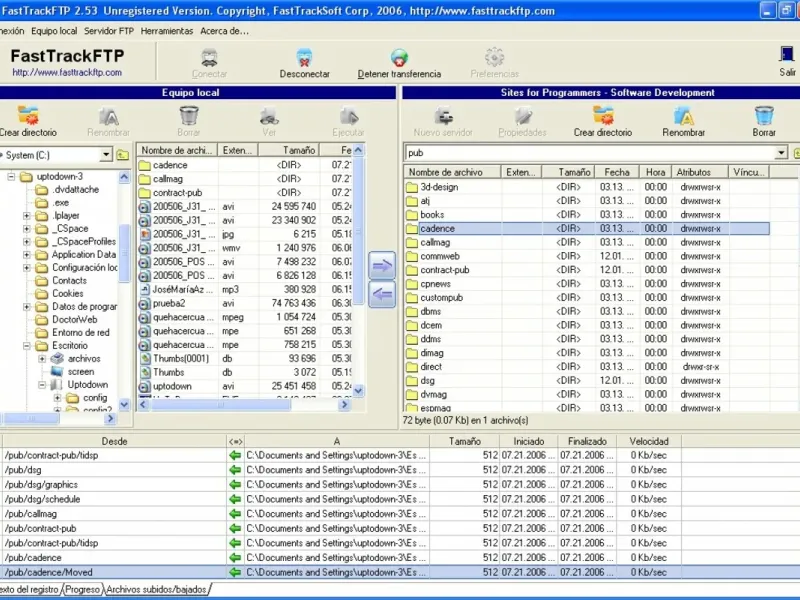Click the mp3 file icon of JoséMaríaAz
800x600 pixels.
point(144,290)
